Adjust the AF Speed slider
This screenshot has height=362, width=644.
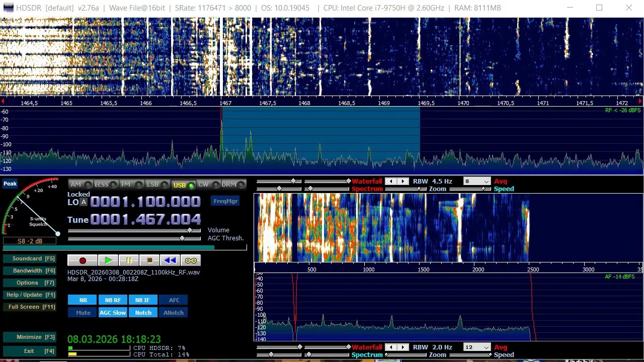(x=470, y=354)
